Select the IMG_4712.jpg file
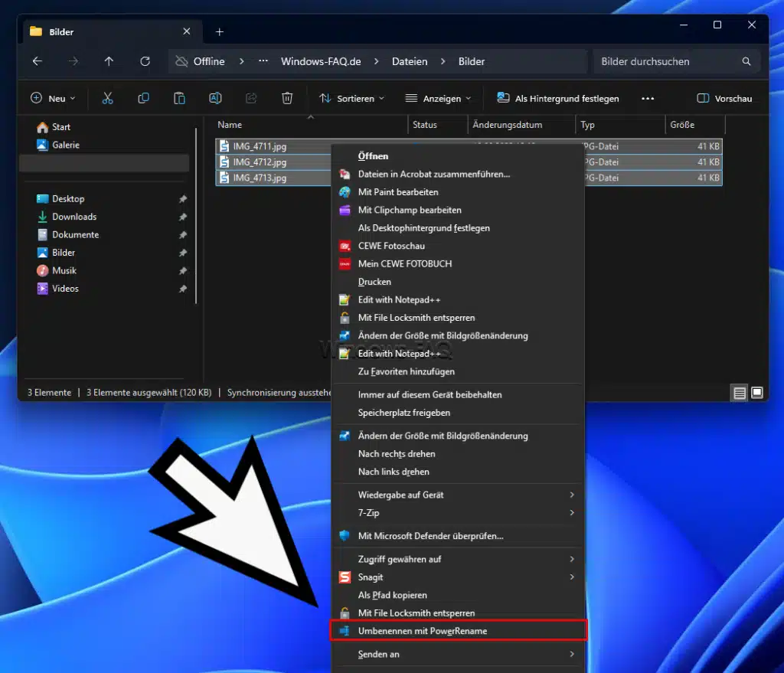Image resolution: width=784 pixels, height=673 pixels. 260,162
